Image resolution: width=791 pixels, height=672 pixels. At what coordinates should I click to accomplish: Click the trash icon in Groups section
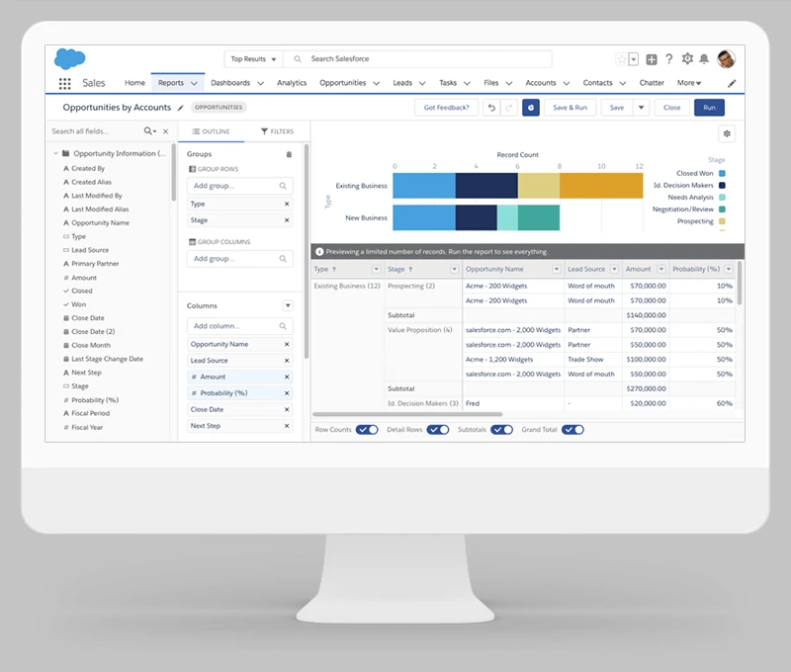[289, 154]
